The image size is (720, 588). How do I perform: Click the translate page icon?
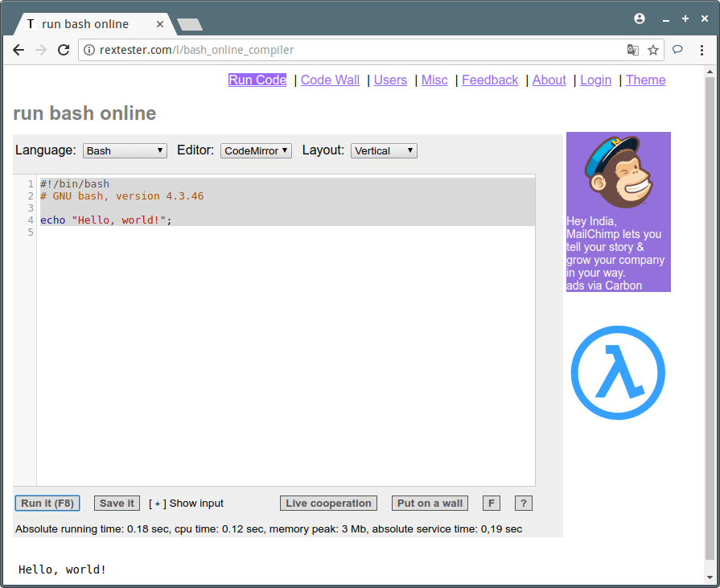tap(633, 50)
